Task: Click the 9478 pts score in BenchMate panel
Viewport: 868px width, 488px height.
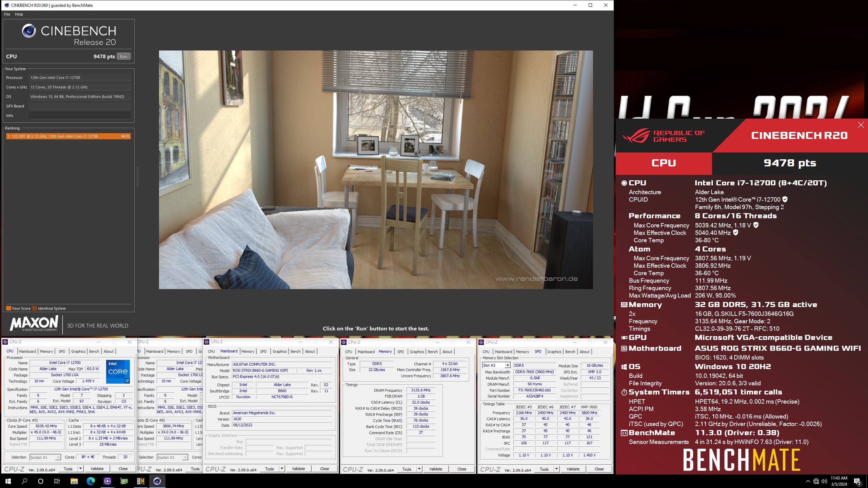Action: pos(790,163)
